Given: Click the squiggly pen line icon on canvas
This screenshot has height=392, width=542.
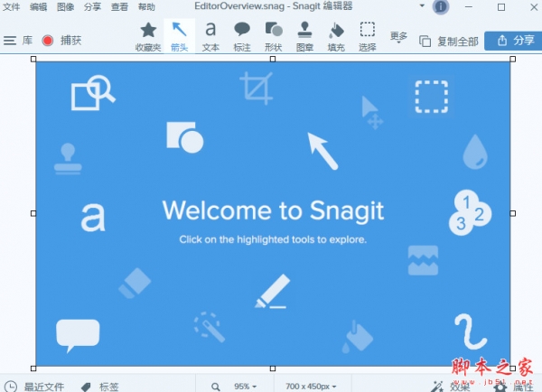Looking at the screenshot, I should pos(471,331).
